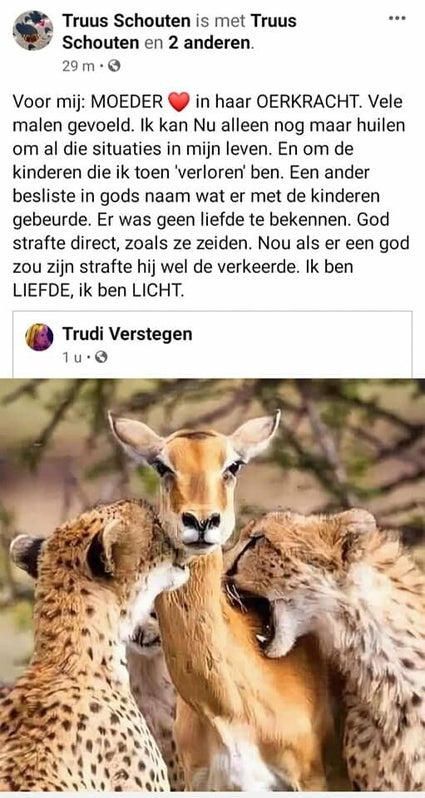Click the tagged 'Truus' name after 'is met'

pyautogui.click(x=273, y=21)
